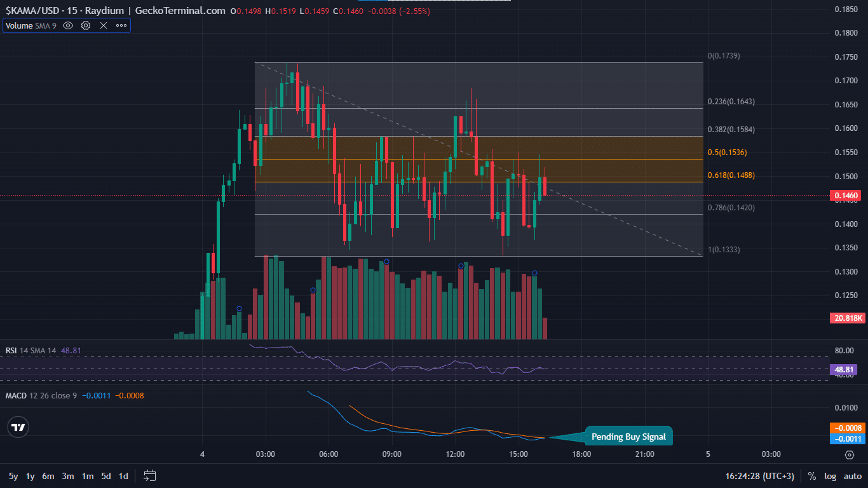This screenshot has width=868, height=488.
Task: Select the 1y time range
Action: (x=31, y=476)
